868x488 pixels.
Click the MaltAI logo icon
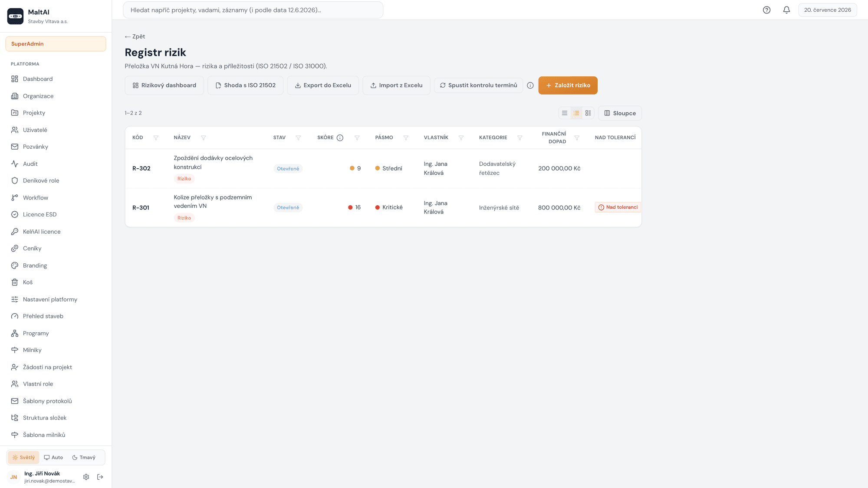(16, 16)
